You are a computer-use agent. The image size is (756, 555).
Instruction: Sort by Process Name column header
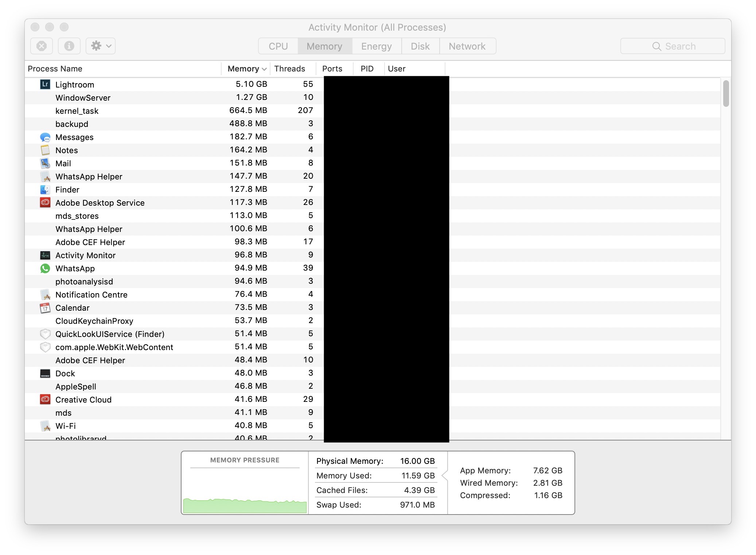click(x=123, y=69)
